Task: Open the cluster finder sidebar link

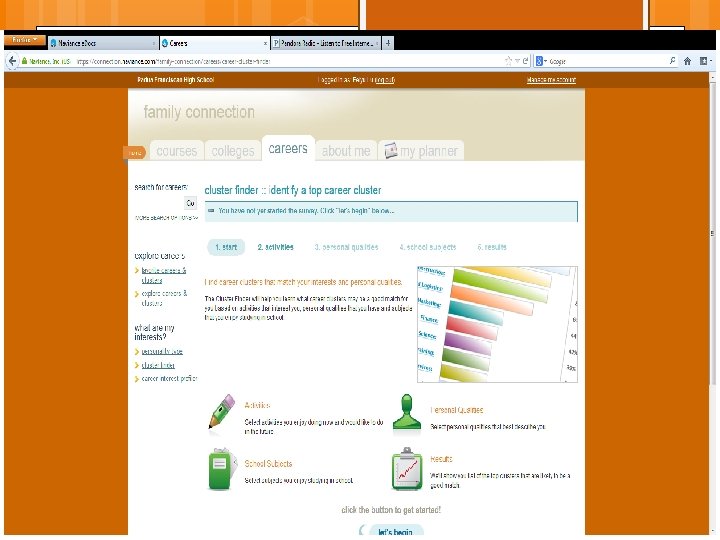Action: coord(158,365)
